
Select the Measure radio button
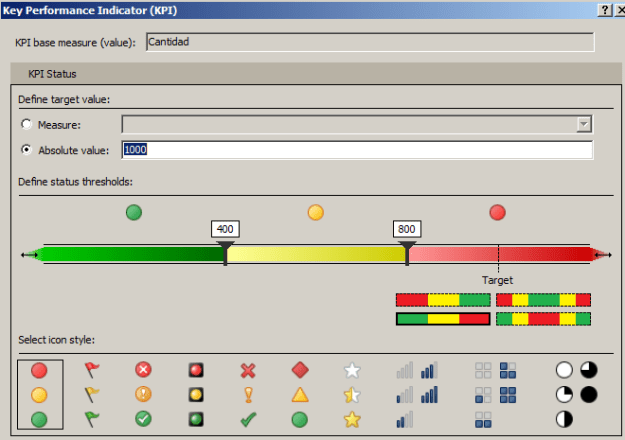click(x=28, y=125)
